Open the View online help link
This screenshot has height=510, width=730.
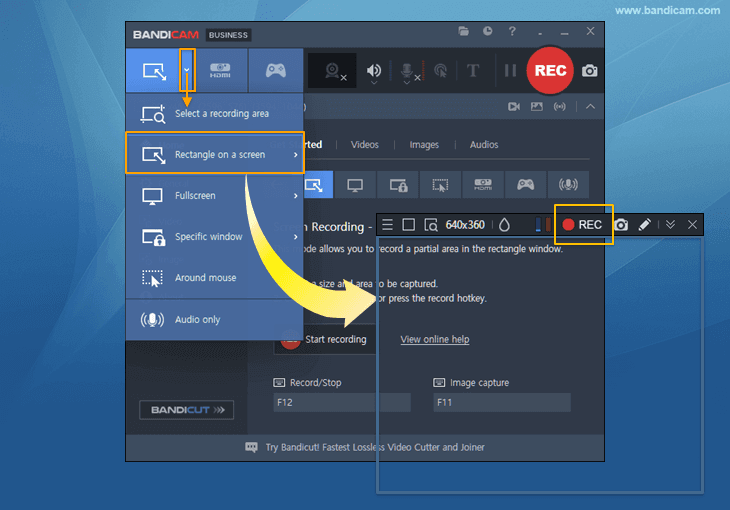[435, 339]
